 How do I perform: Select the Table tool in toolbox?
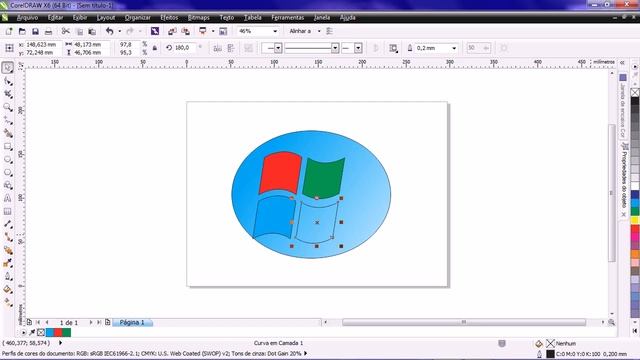(8, 211)
